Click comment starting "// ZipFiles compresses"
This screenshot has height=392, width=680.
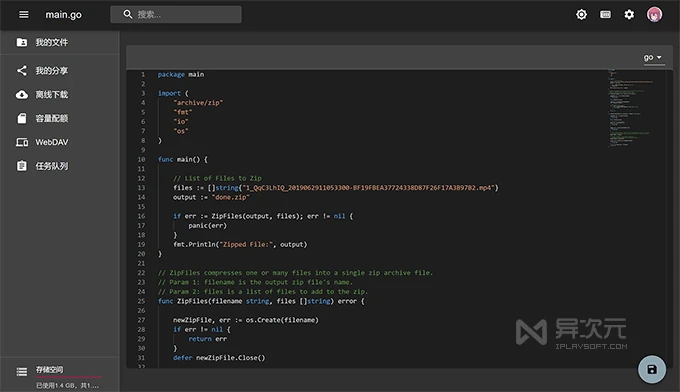click(295, 273)
